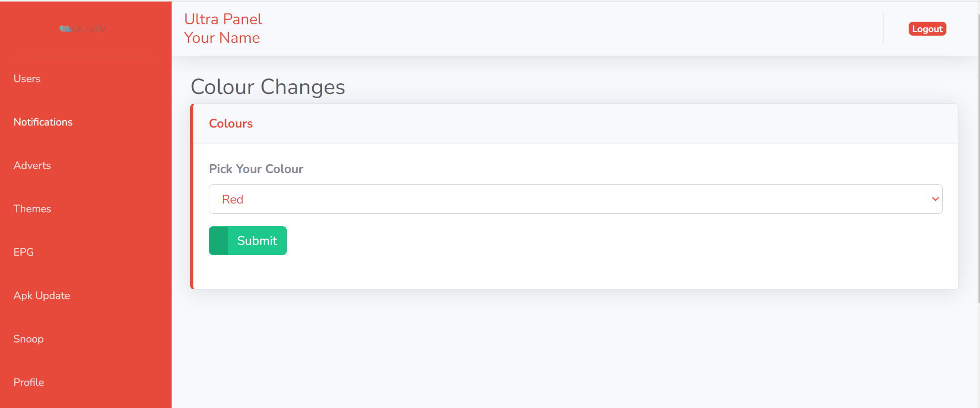Select Snoop in the sidebar
Screen dimensions: 980x408
click(28, 339)
